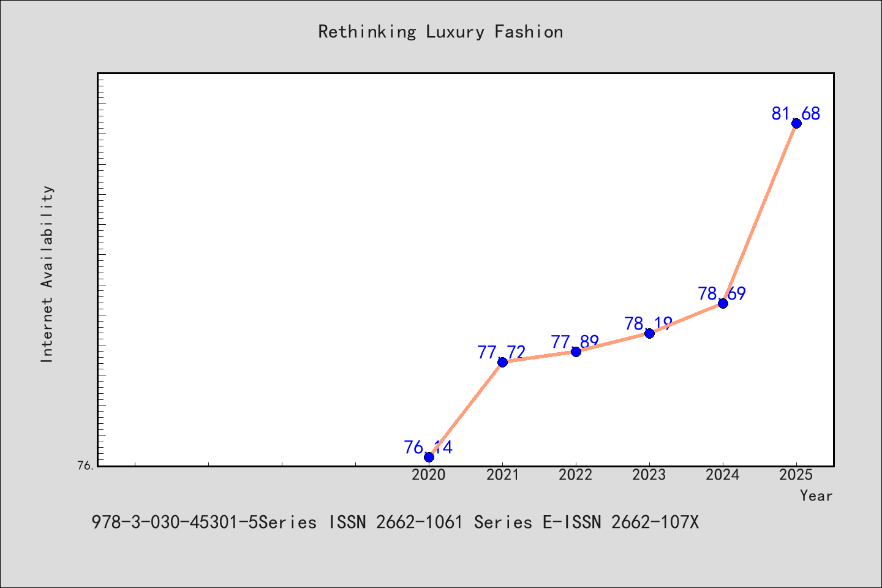The height and width of the screenshot is (588, 882).
Task: Select the 2025 data point marker
Action: (796, 123)
